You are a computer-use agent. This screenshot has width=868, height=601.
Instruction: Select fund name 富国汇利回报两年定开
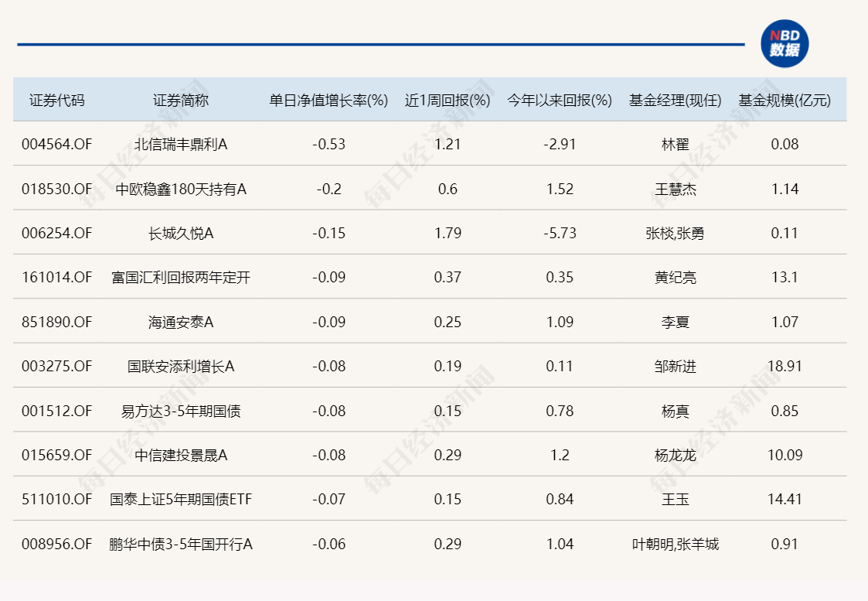coord(181,277)
